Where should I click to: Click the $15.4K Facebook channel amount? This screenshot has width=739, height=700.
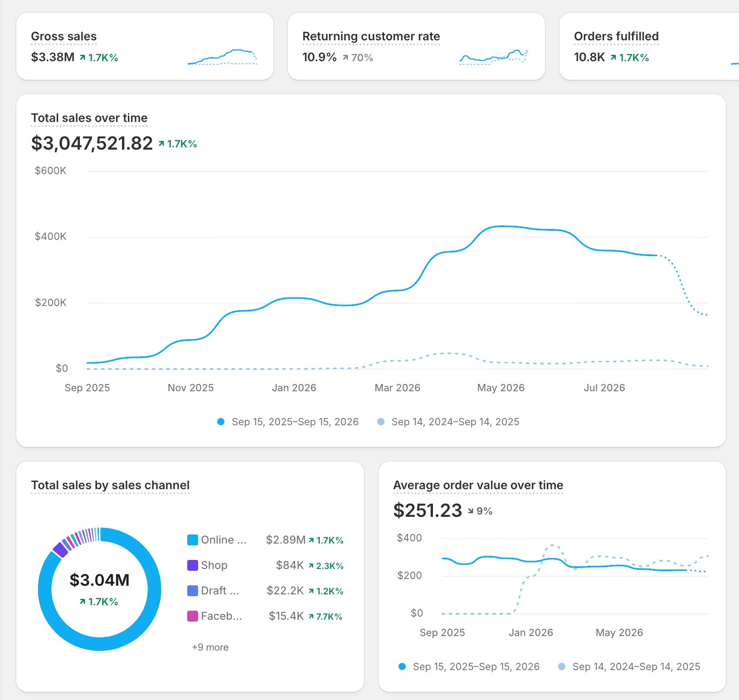click(x=286, y=616)
